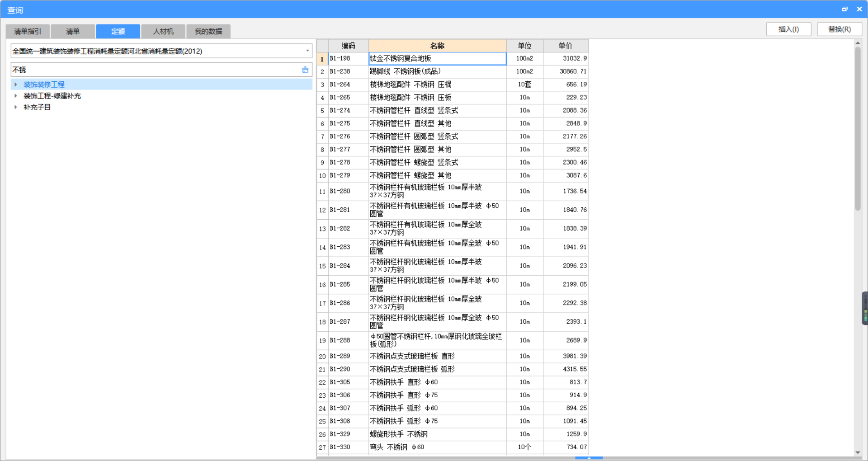Close the 查询 dialog

coord(859,9)
